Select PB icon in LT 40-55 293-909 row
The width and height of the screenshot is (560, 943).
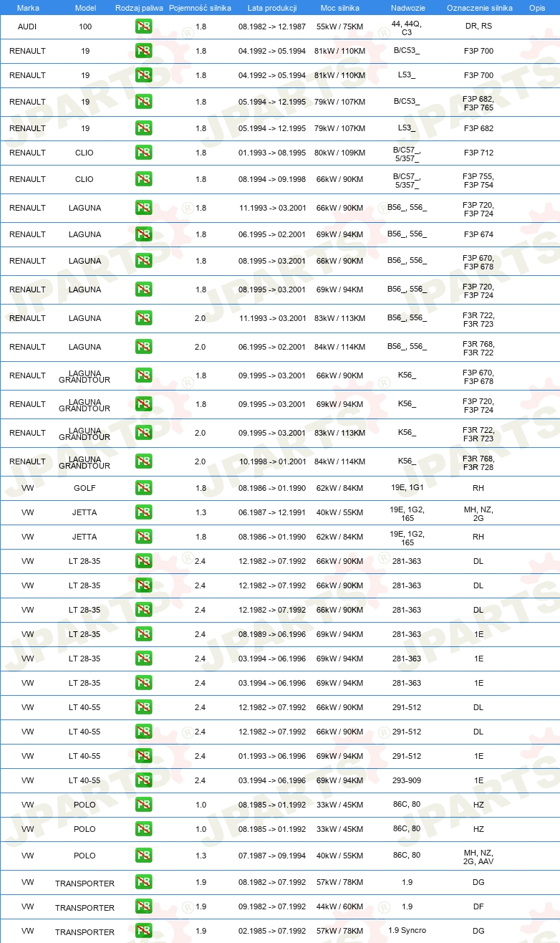coord(143,780)
